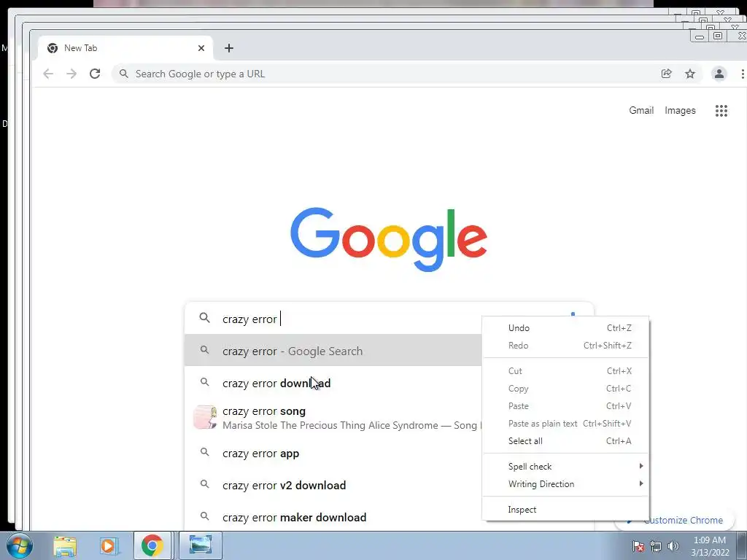Screen dimensions: 747x560
Task: Expand the Writing Direction submenu
Action: pos(565,484)
